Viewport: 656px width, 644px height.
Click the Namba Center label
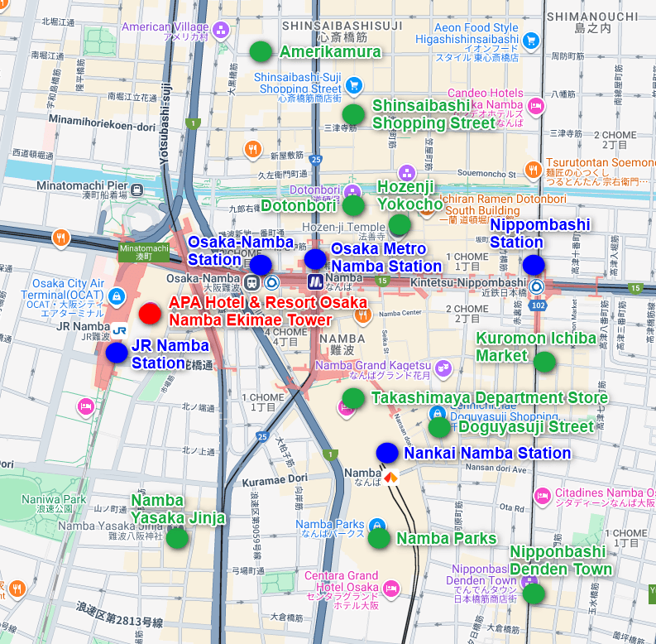tap(400, 313)
